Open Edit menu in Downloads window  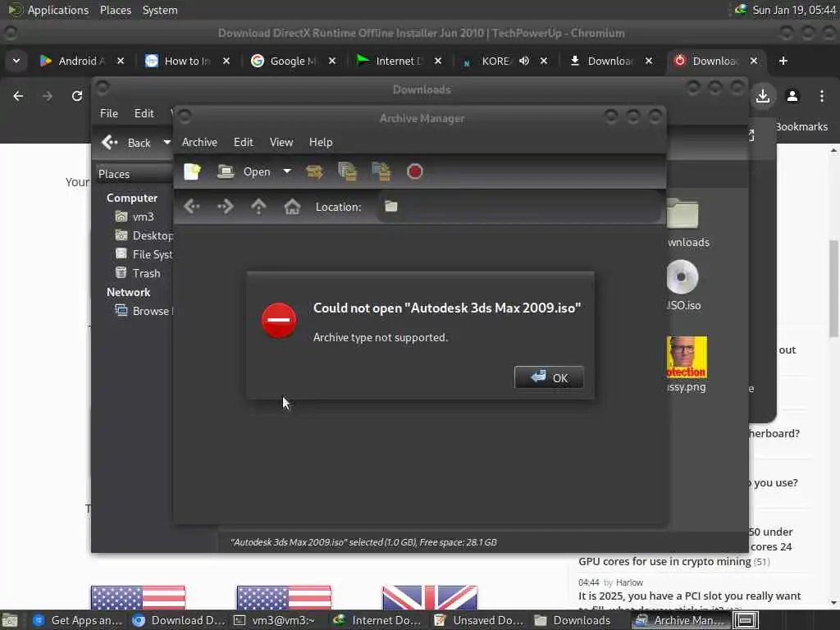[144, 113]
